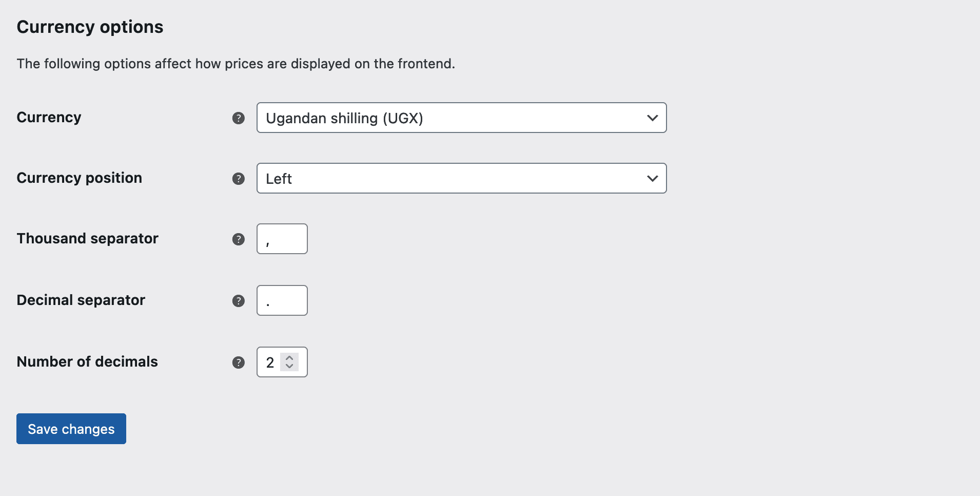This screenshot has width=980, height=496.
Task: Click the frontend options description text
Action: (x=236, y=63)
